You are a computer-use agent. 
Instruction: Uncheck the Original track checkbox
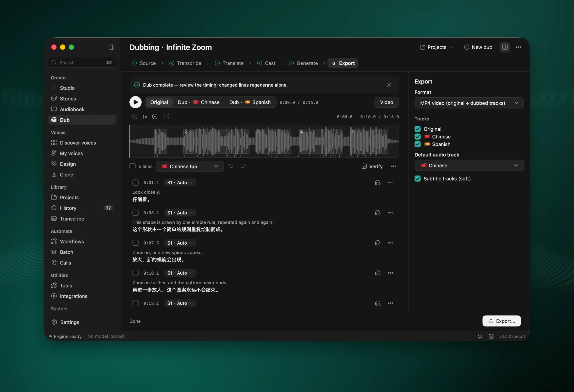click(x=417, y=129)
